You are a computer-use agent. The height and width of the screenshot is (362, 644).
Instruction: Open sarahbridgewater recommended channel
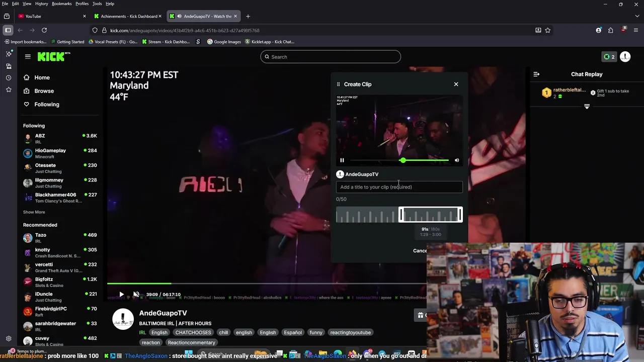click(x=60, y=326)
